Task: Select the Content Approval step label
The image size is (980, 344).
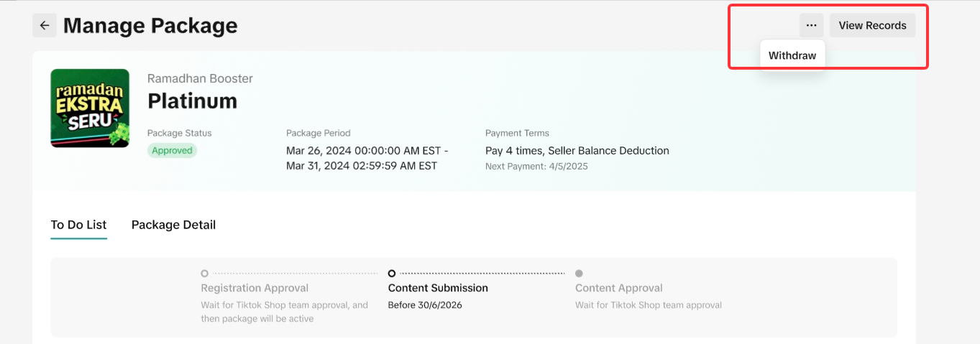Action: pyautogui.click(x=618, y=288)
